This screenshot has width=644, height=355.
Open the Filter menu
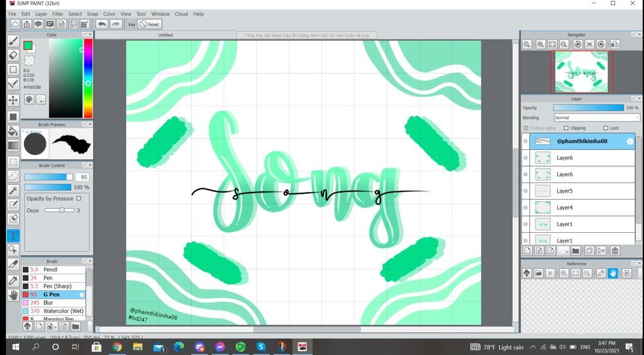click(58, 14)
